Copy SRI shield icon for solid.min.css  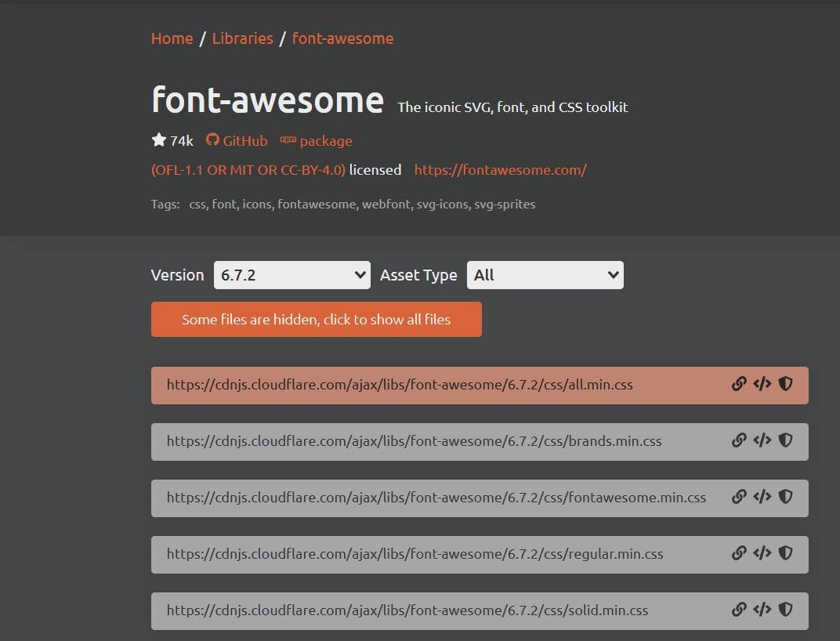click(785, 610)
